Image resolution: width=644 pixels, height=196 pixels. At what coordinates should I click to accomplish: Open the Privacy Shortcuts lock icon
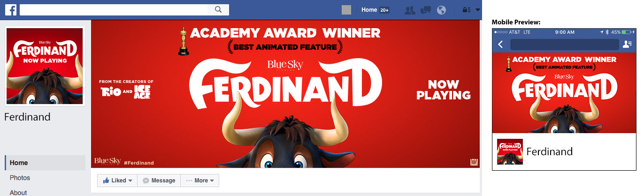point(466,10)
